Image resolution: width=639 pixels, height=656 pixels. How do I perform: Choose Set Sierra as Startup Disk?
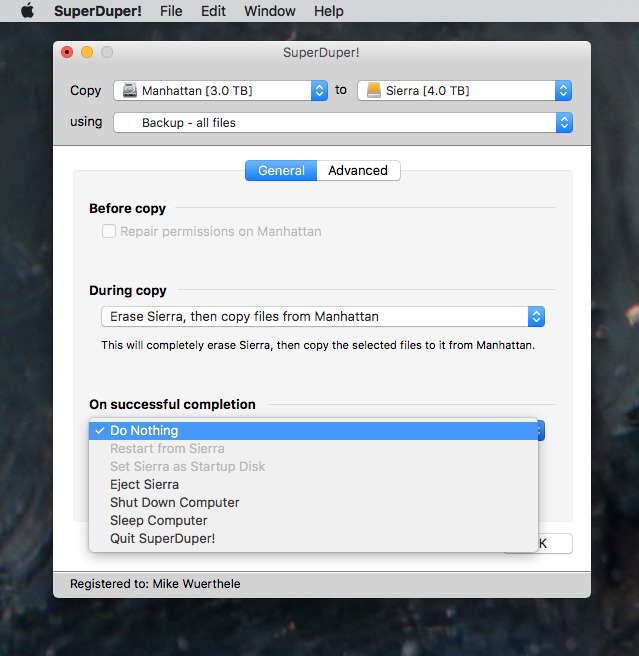coord(313,466)
